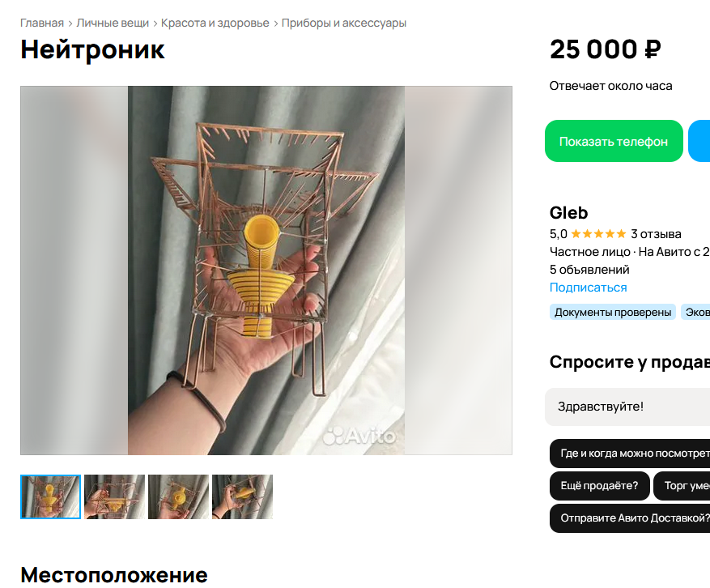Viewport: 710px width, 588px height.
Task: Select the second photo thumbnail
Action: click(115, 496)
